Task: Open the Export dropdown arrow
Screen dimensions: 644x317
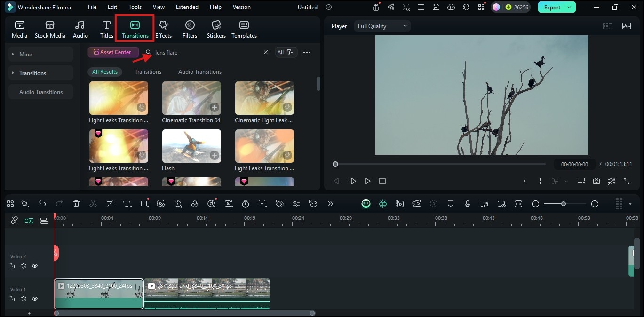Action: tap(570, 7)
